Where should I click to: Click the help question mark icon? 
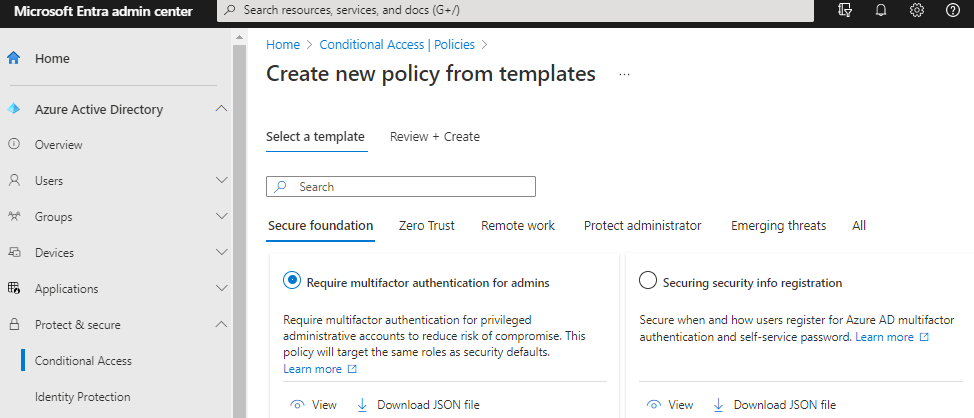[952, 10]
